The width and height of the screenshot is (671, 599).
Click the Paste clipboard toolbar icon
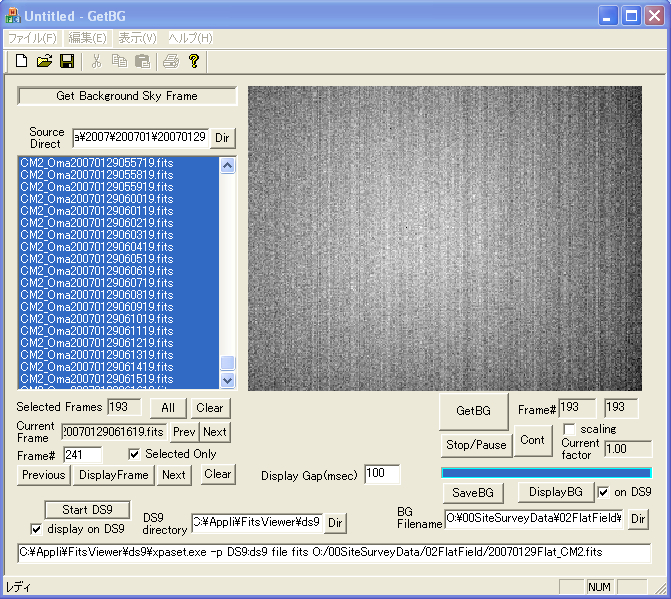point(142,62)
